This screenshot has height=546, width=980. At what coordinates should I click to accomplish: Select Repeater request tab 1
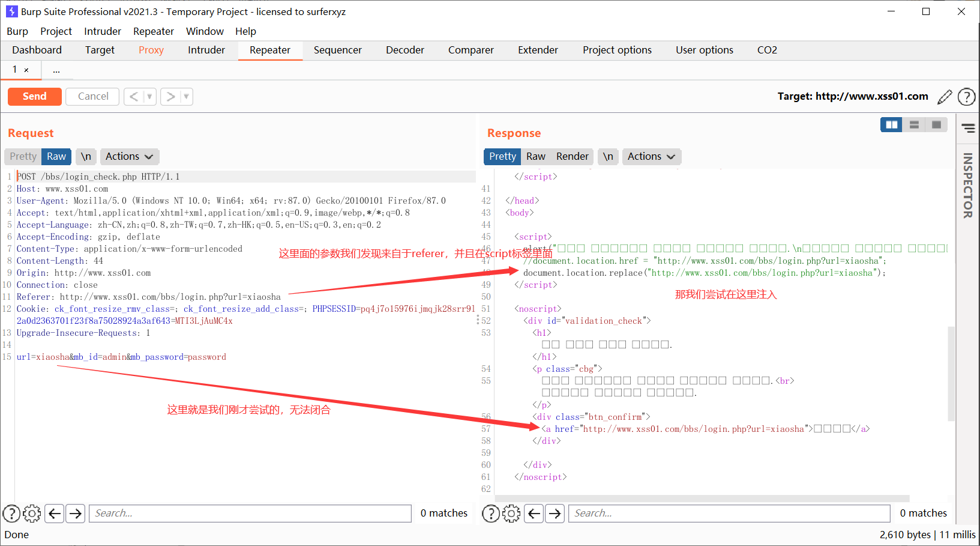[x=15, y=70]
